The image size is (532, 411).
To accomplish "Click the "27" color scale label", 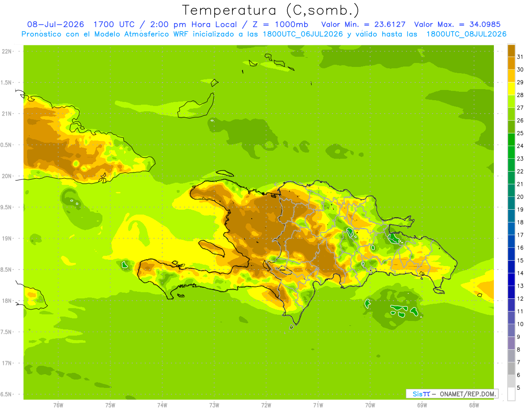I will 520,108.
